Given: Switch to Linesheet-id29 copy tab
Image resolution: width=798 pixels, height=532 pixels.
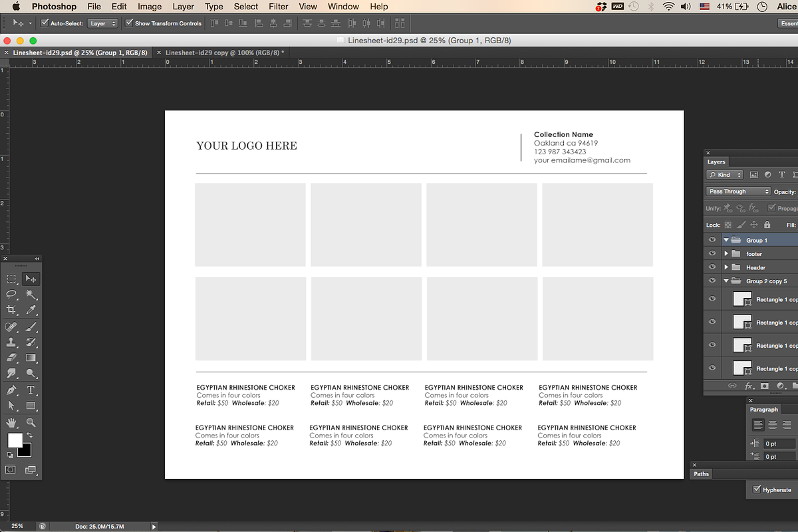Looking at the screenshot, I should pos(224,53).
